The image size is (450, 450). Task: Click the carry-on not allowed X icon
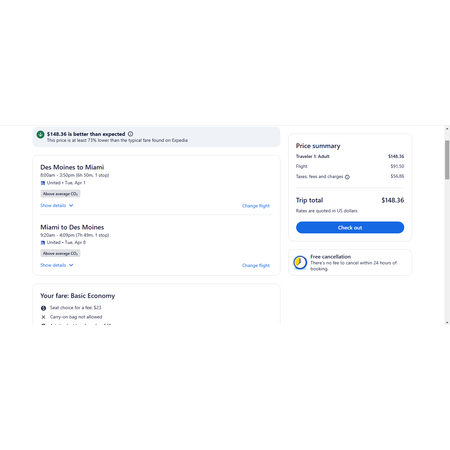point(43,317)
